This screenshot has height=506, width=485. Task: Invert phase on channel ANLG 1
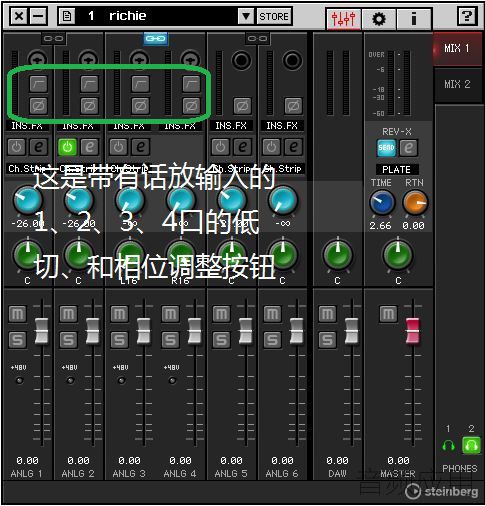click(38, 106)
